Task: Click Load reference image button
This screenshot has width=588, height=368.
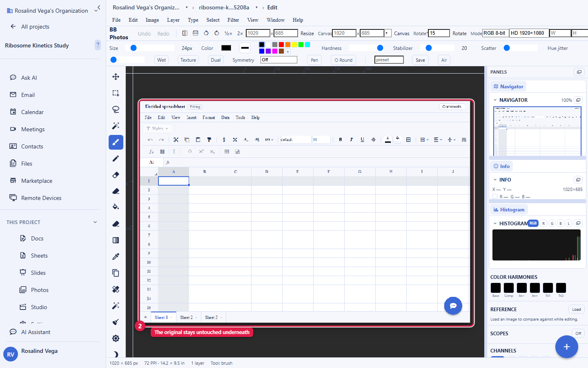Action: [577, 310]
